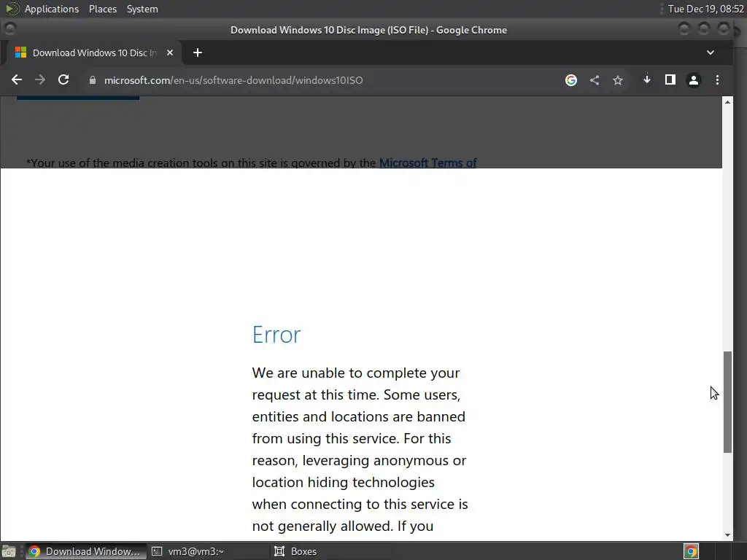Image resolution: width=747 pixels, height=560 pixels.
Task: Click the window menu icon in title bar
Action: pyautogui.click(x=10, y=29)
